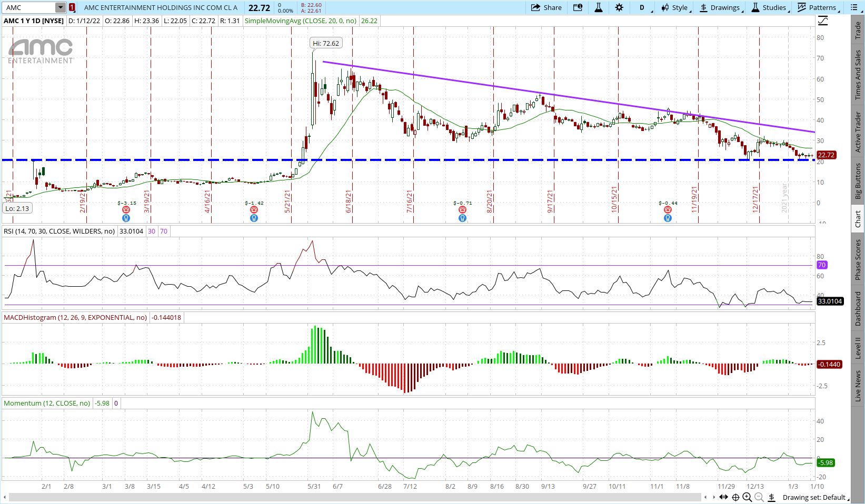Open the chart settings gear
This screenshot has height=504, width=865.
(619, 7)
